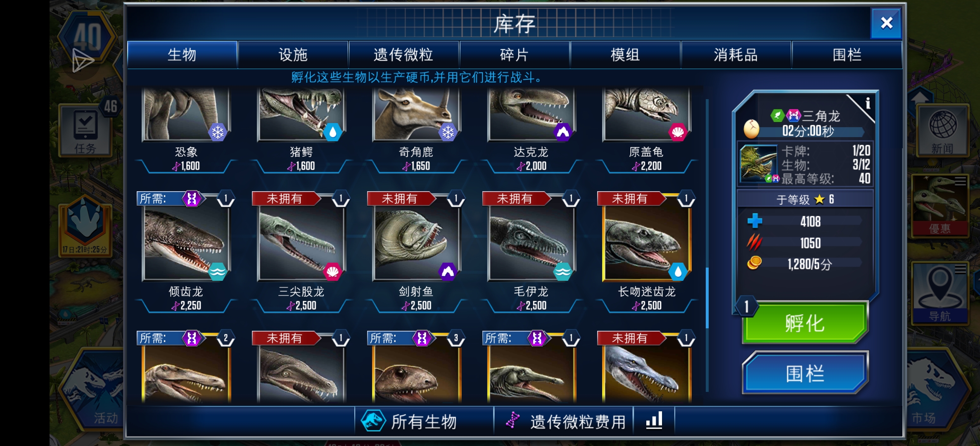Close the 库存 inventory window
This screenshot has height=446, width=980.
coord(886,23)
